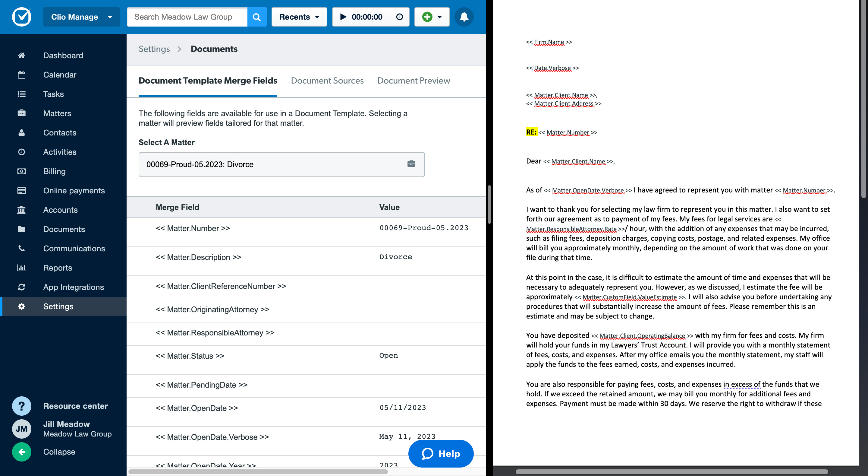
Task: Click the document window vertical scrollbar
Action: click(863, 99)
